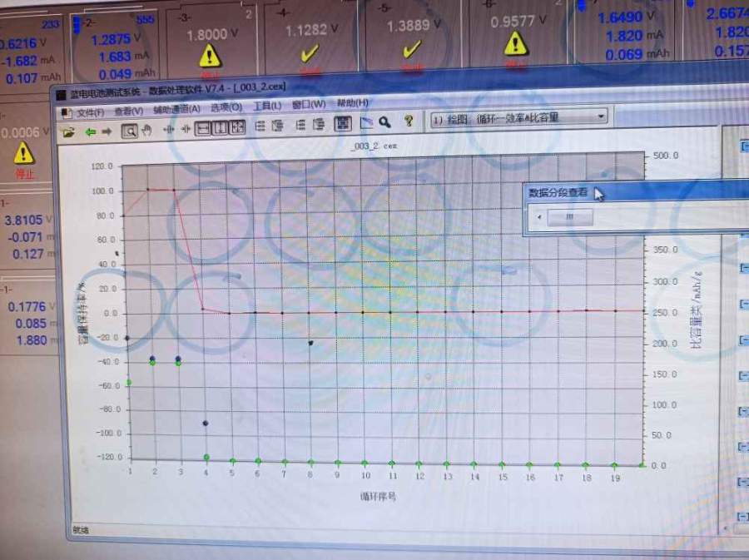This screenshot has height=560, width=749.
Task: Open the 辅助通道(A) menu
Action: tap(176, 109)
